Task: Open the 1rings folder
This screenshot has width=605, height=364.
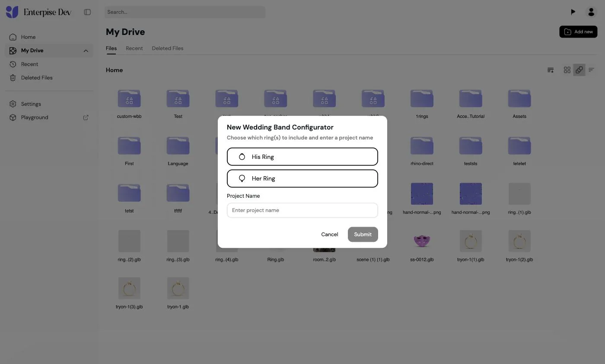Action: [x=422, y=99]
